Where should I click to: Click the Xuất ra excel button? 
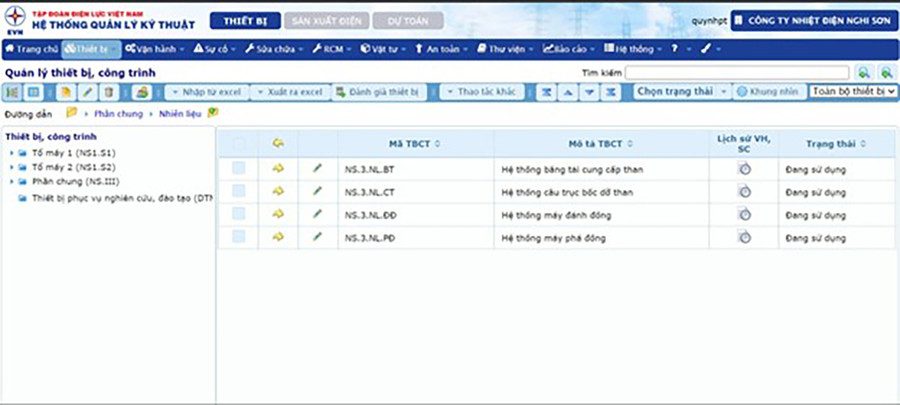[x=290, y=92]
